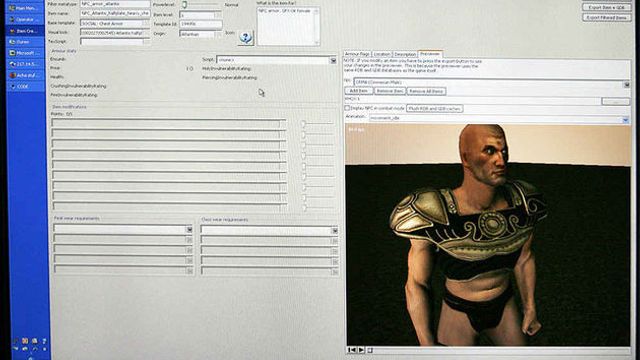
Task: Switch to CODE taskbar window
Action: coord(25,86)
